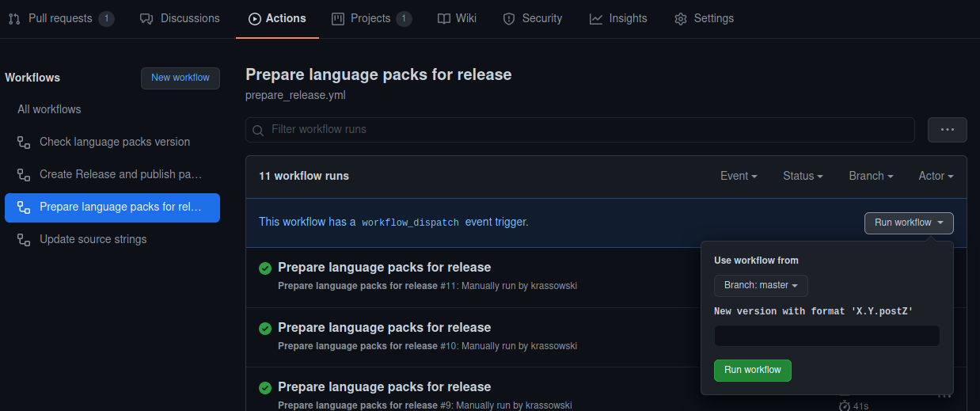Click the Pull requests count badge
Image resolution: width=980 pixels, height=411 pixels.
(x=107, y=18)
